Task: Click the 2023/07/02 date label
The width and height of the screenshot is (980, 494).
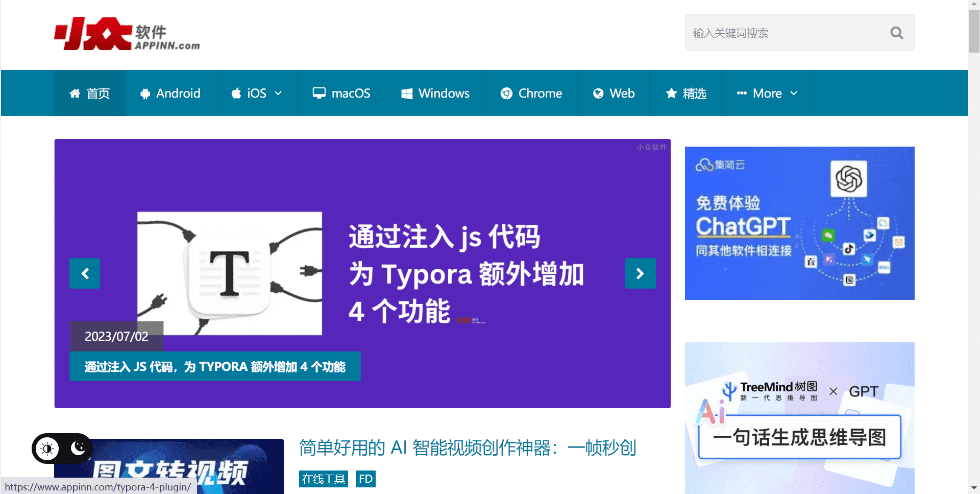Action: tap(116, 336)
